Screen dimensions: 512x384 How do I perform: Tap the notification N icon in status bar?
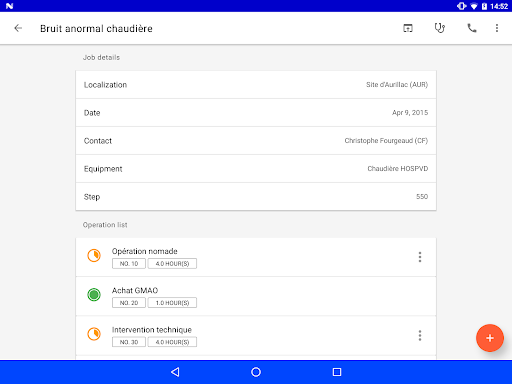tap(9, 6)
